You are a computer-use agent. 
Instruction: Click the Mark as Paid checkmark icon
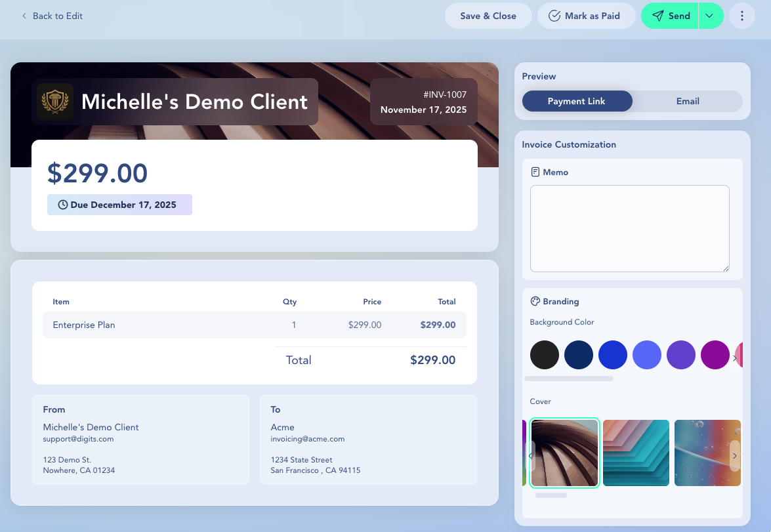click(554, 16)
